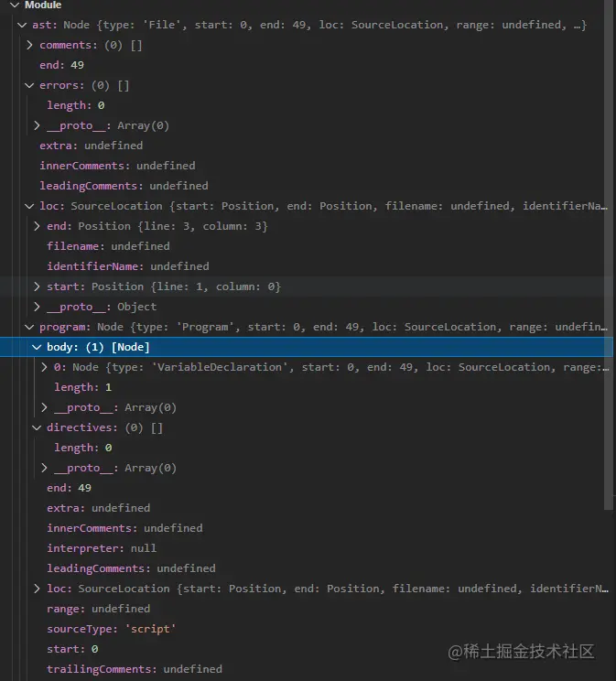
Task: Collapse the Module scope section
Action: (x=15, y=5)
